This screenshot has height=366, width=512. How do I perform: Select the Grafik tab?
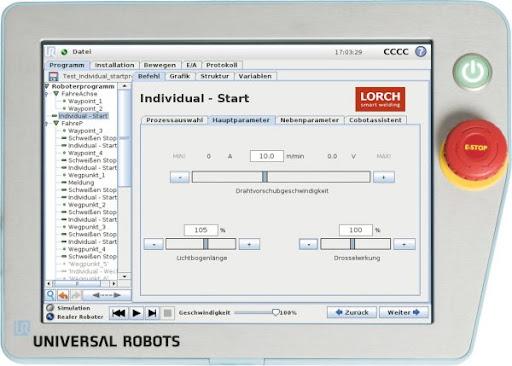180,76
